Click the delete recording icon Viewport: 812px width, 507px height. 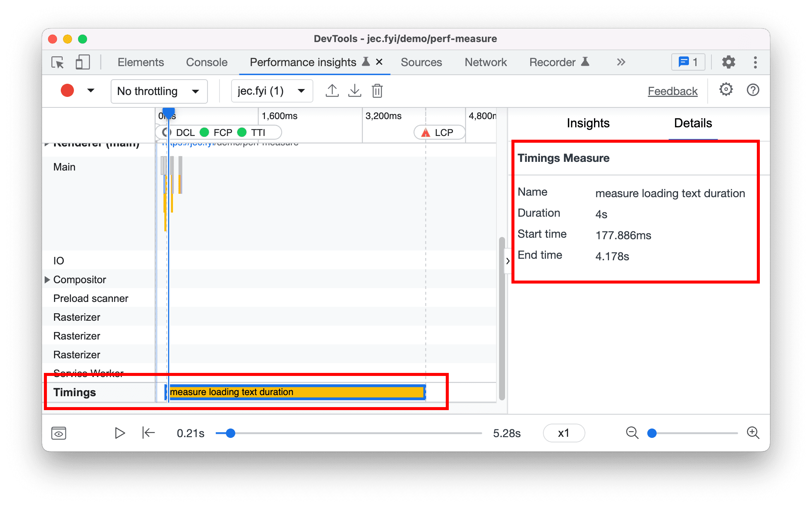point(378,91)
